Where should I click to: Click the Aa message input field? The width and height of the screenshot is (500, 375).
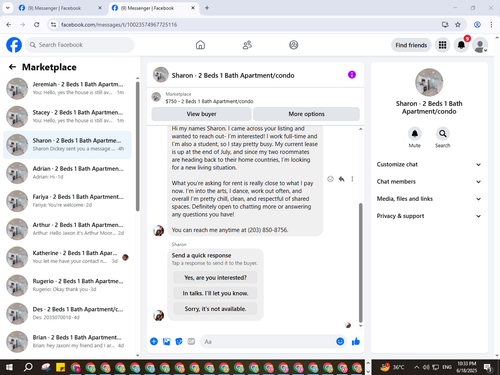[x=268, y=342]
